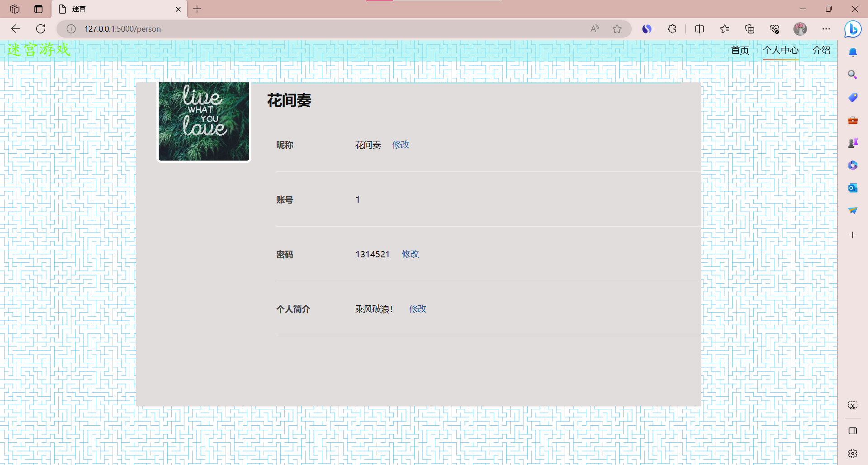
Task: Reload the current page
Action: [41, 29]
